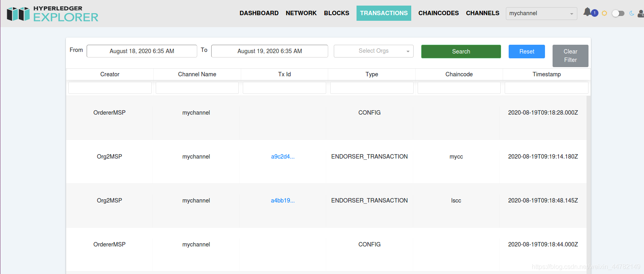Click the To date field
Image resolution: width=644 pixels, height=274 pixels.
(x=269, y=51)
